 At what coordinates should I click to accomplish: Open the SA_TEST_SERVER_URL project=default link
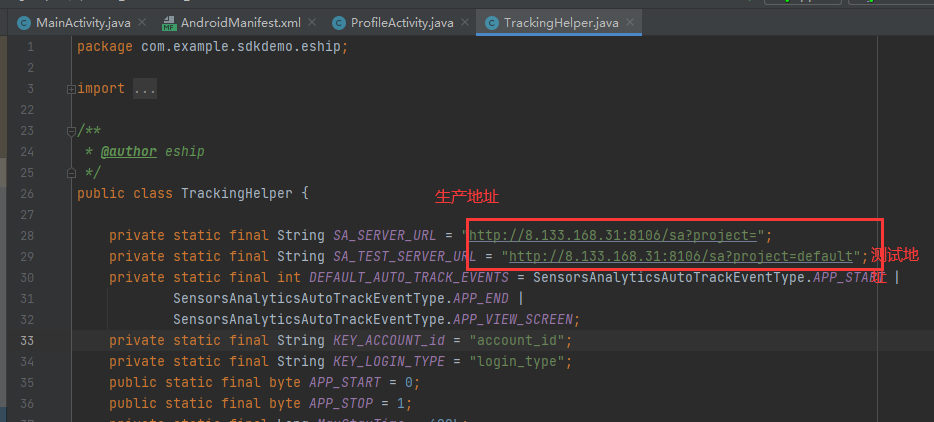pos(681,256)
